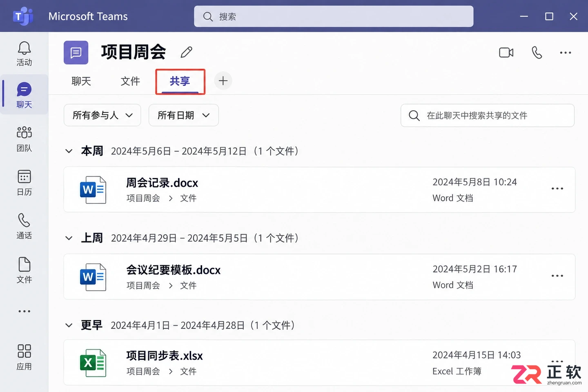Click the pencil icon to rename 项目周会
The image size is (588, 392).
pos(187,52)
